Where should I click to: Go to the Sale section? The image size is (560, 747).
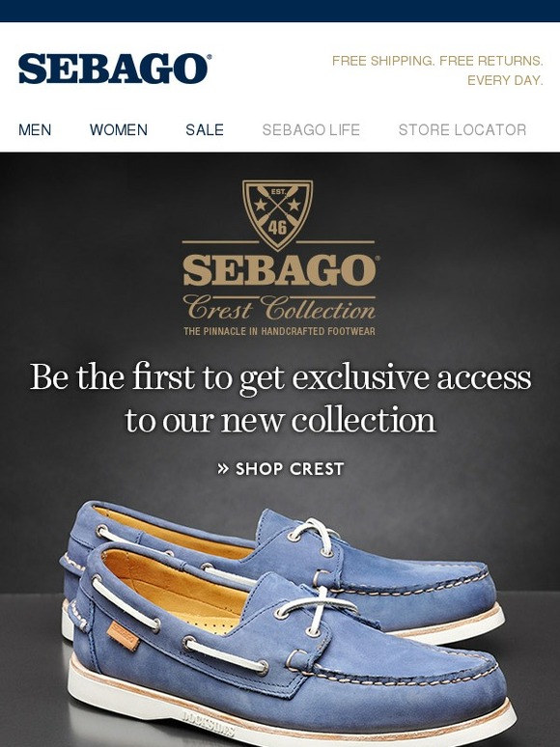tap(205, 129)
